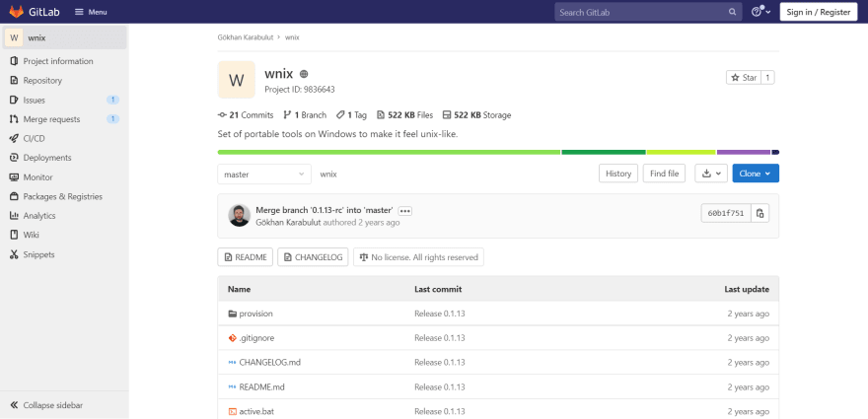Click the star count 1

pyautogui.click(x=767, y=78)
